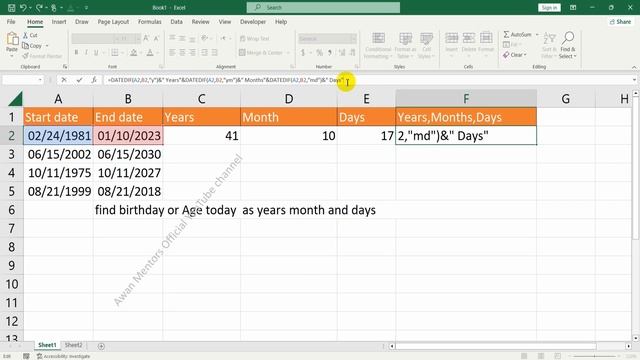Click horizontal scrollbar left arrow
Screen dimensions: 640x360
point(392,346)
